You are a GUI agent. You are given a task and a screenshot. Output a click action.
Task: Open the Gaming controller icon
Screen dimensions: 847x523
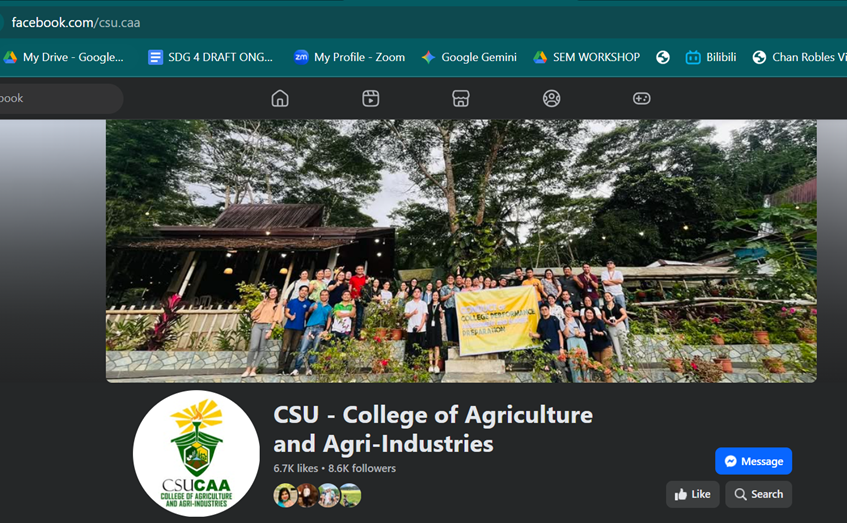(642, 98)
